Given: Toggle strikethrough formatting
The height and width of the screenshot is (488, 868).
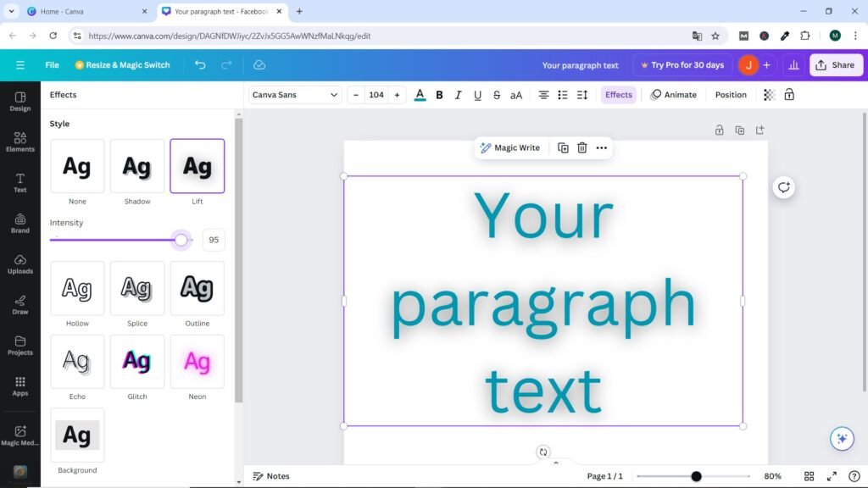Looking at the screenshot, I should 497,94.
